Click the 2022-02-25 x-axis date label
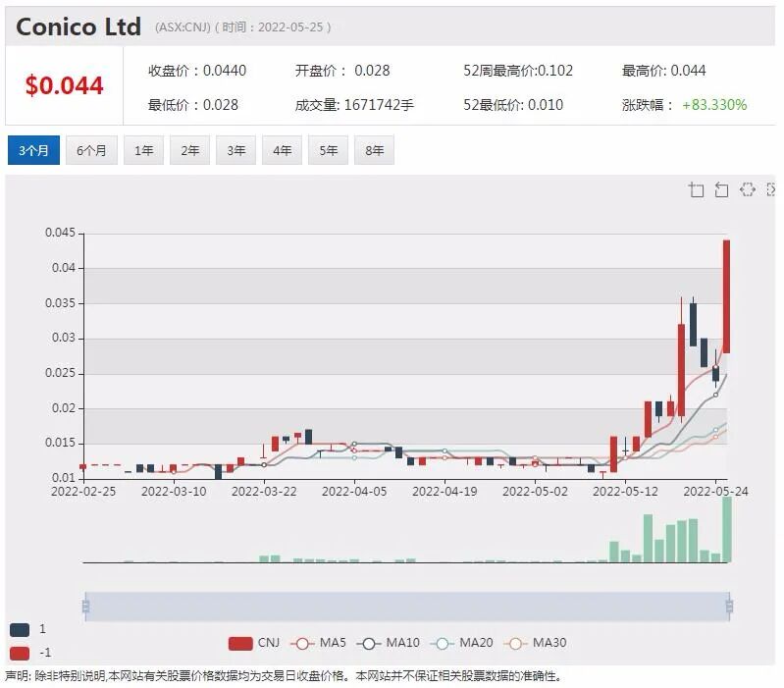 pyautogui.click(x=83, y=492)
